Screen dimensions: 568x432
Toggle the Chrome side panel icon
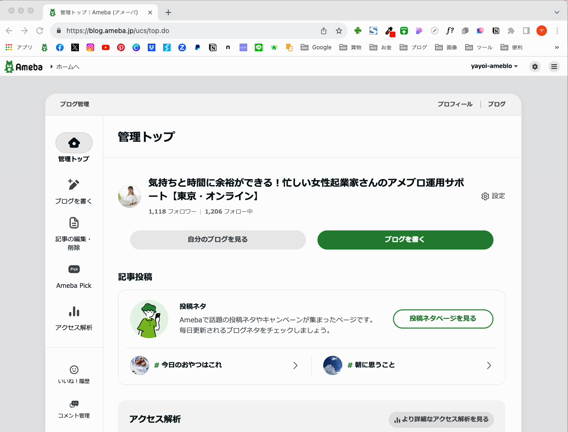coord(526,31)
